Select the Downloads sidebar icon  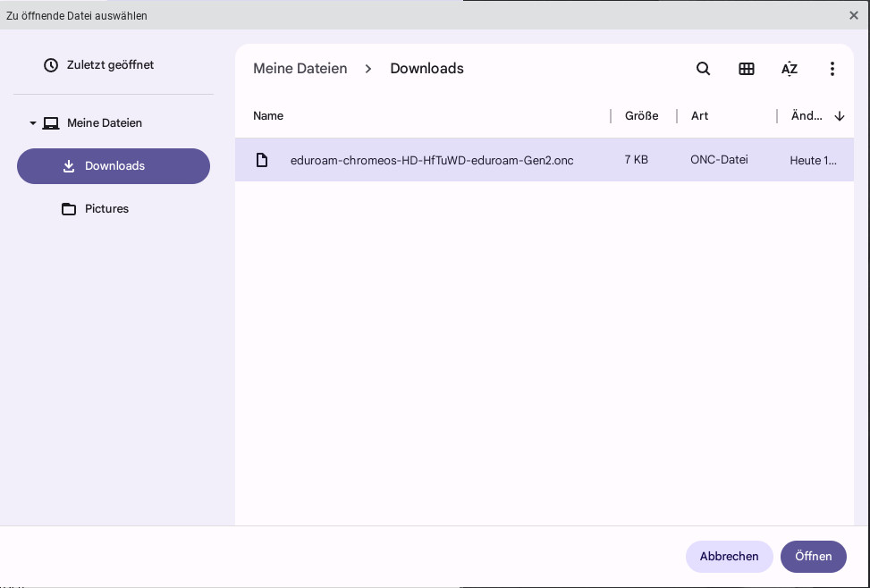[69, 165]
